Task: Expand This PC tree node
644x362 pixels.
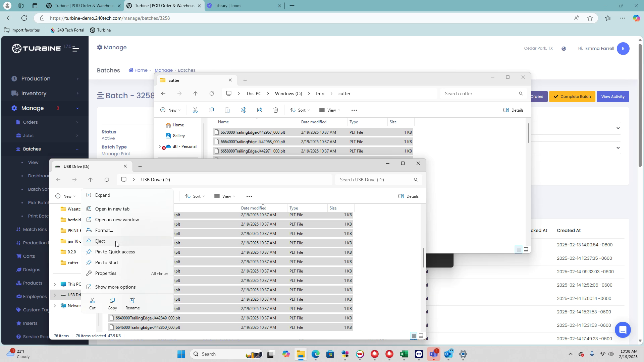Action: click(55, 284)
